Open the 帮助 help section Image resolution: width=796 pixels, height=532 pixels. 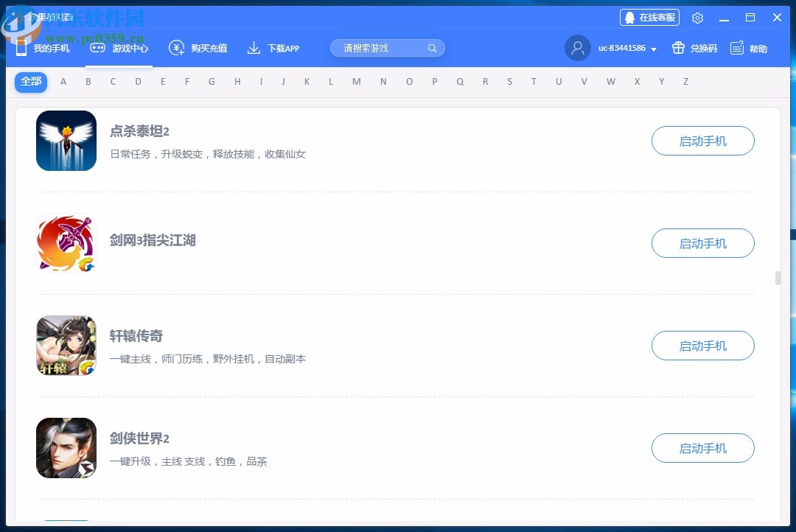749,48
